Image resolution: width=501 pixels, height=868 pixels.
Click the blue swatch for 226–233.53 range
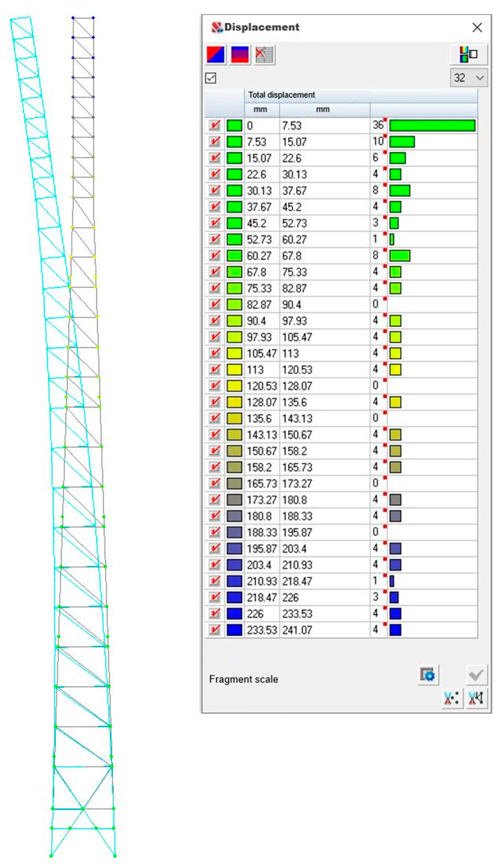click(234, 614)
